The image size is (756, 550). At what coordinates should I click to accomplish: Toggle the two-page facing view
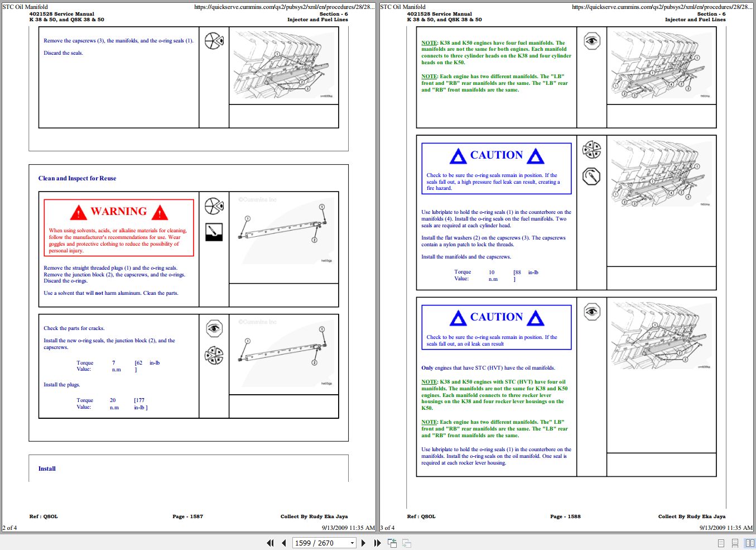(x=749, y=543)
